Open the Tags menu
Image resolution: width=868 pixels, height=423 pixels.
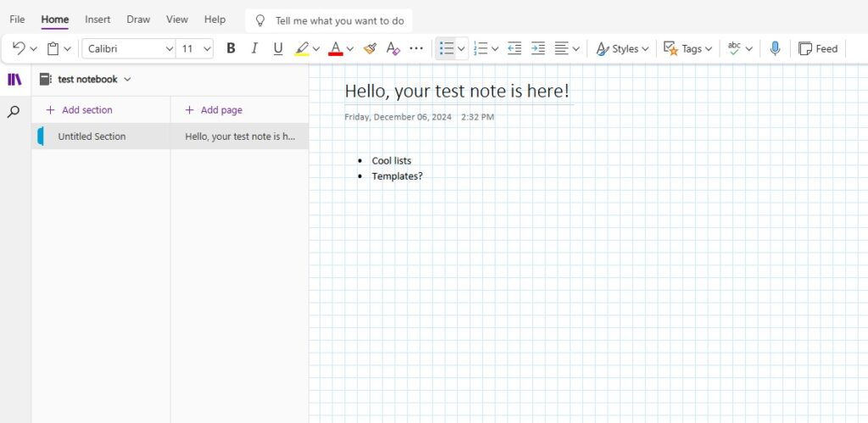pyautogui.click(x=687, y=48)
